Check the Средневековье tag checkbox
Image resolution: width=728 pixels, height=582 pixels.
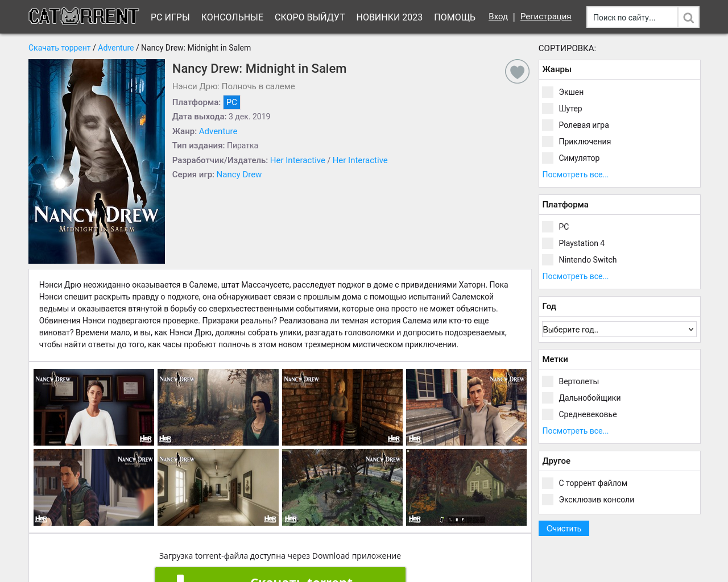point(548,414)
